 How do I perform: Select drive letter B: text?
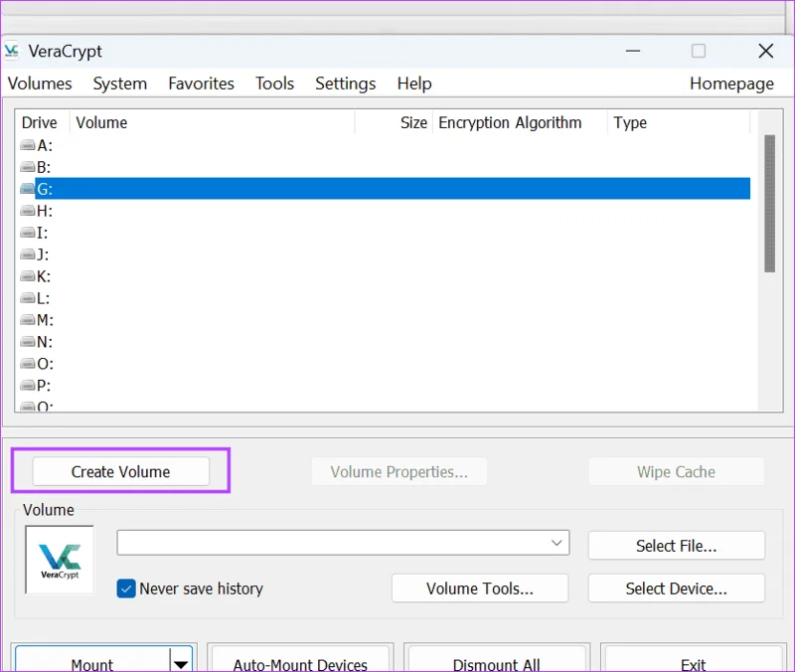coord(44,167)
